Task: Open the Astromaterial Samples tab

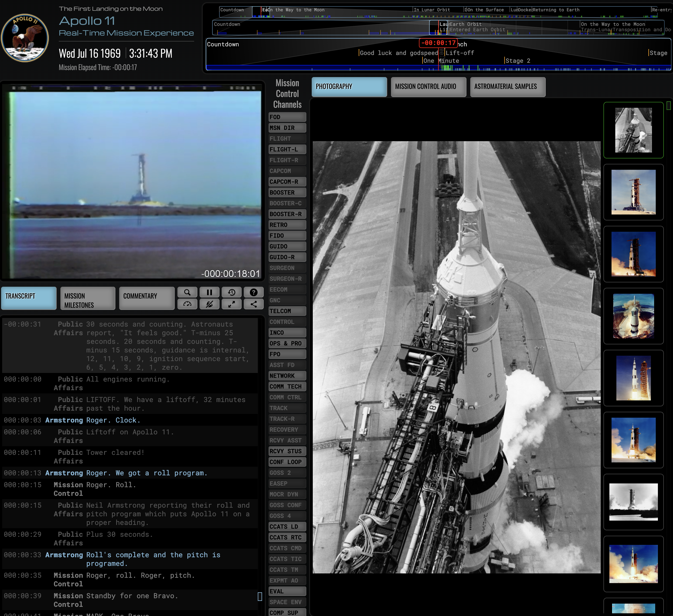Action: pyautogui.click(x=507, y=87)
